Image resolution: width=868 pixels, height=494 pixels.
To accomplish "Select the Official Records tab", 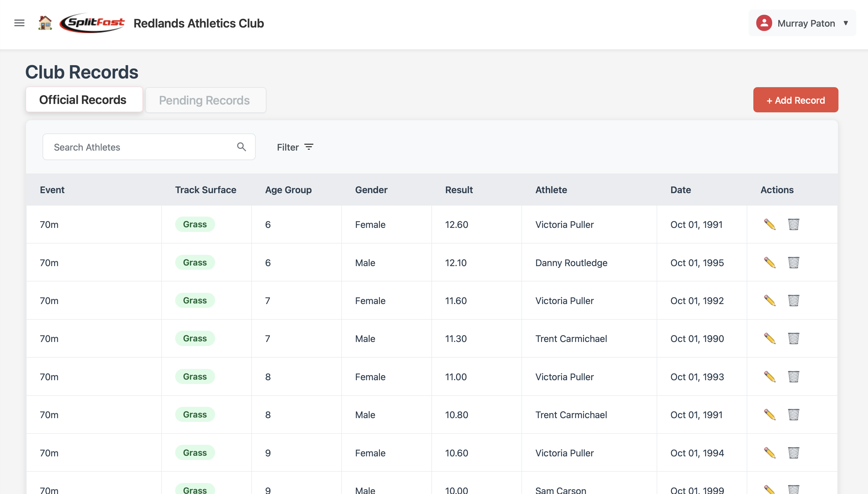I will click(x=84, y=99).
